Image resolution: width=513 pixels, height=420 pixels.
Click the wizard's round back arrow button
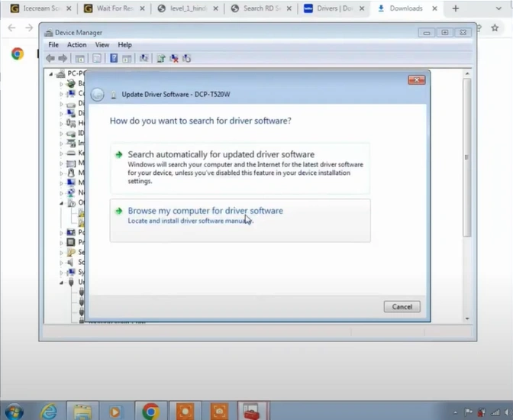pos(98,94)
